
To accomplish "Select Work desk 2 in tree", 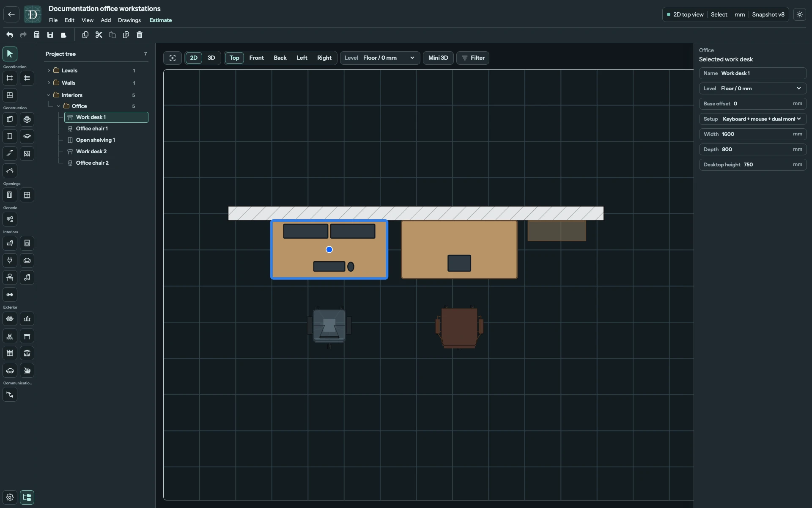I will 106,152.
